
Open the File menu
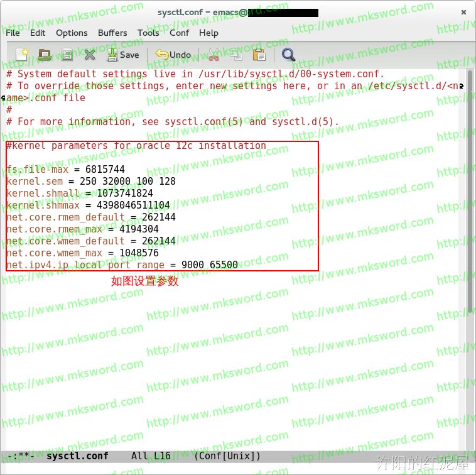[x=13, y=33]
